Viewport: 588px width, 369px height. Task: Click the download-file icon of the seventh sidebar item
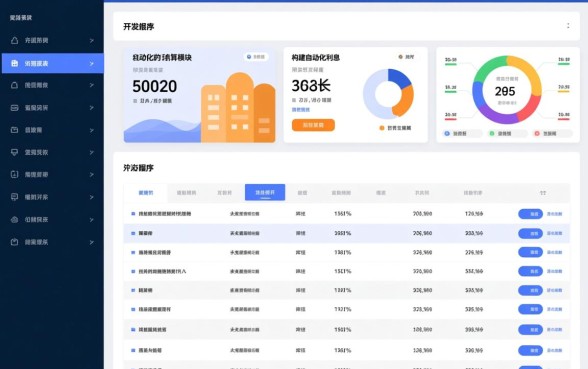click(x=14, y=174)
